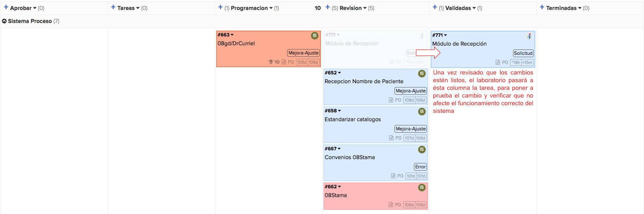The width and height of the screenshot is (644, 214).
Task: Click the plus icon beside Tareas
Action: 113,7
